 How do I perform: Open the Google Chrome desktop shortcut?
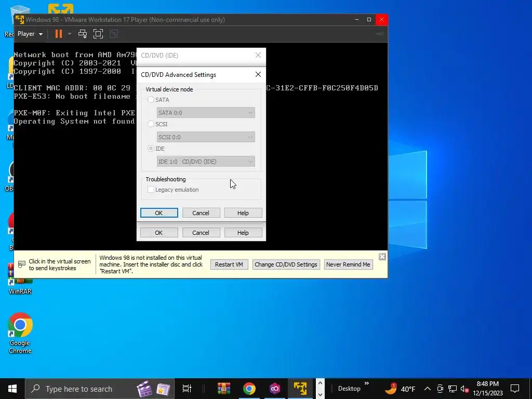pyautogui.click(x=20, y=332)
